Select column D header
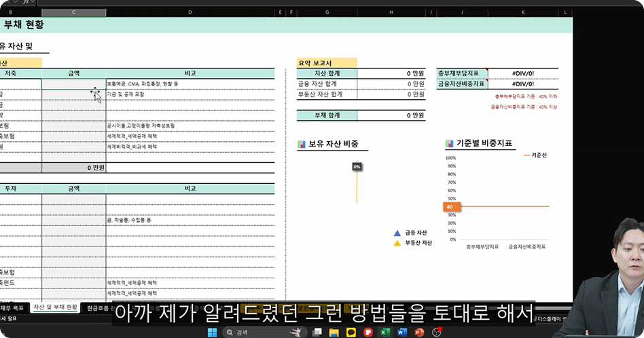Image resolution: width=644 pixels, height=338 pixels. (190, 13)
